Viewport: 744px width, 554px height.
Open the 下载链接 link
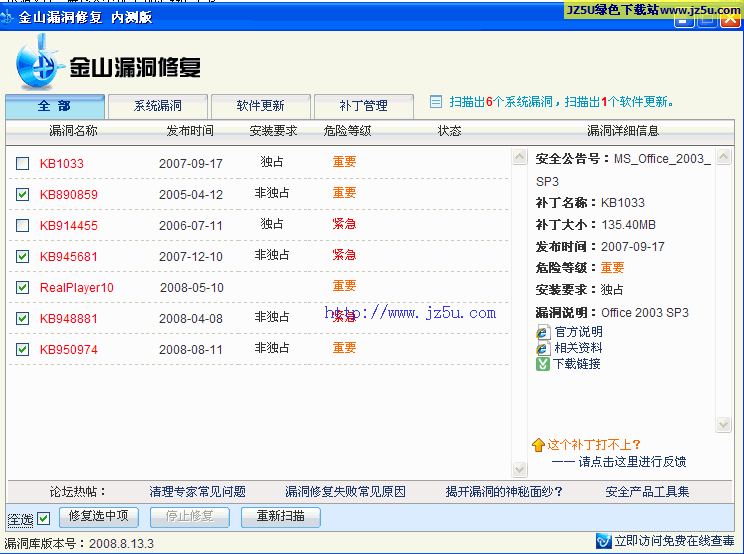(x=577, y=364)
